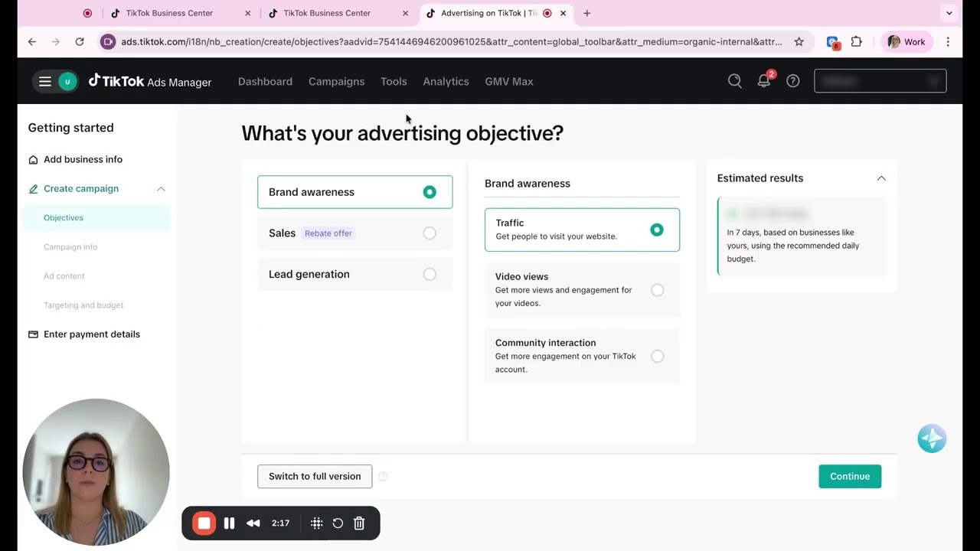Image resolution: width=980 pixels, height=551 pixels.
Task: Open the Chrome three-dot menu
Action: (949, 42)
